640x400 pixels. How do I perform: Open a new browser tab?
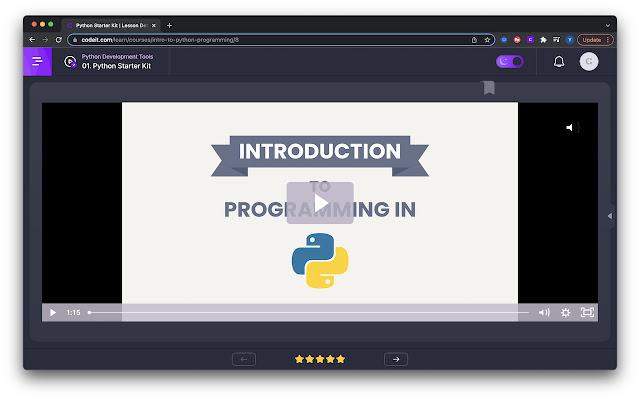coord(169,25)
